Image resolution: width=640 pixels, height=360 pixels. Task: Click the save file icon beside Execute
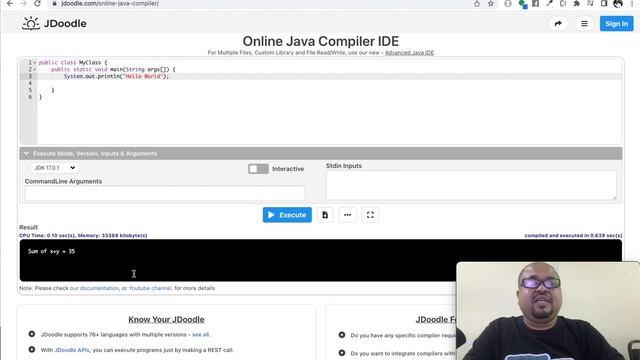(325, 215)
